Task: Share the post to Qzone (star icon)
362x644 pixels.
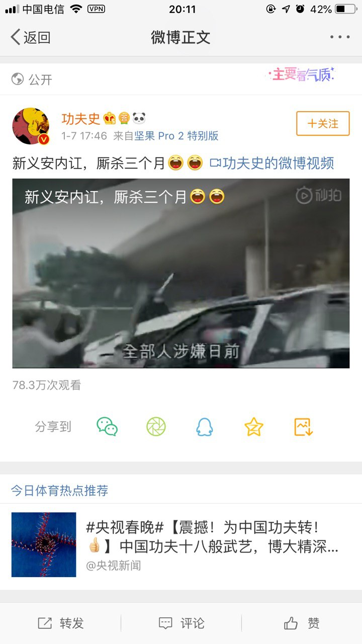Action: 254,427
